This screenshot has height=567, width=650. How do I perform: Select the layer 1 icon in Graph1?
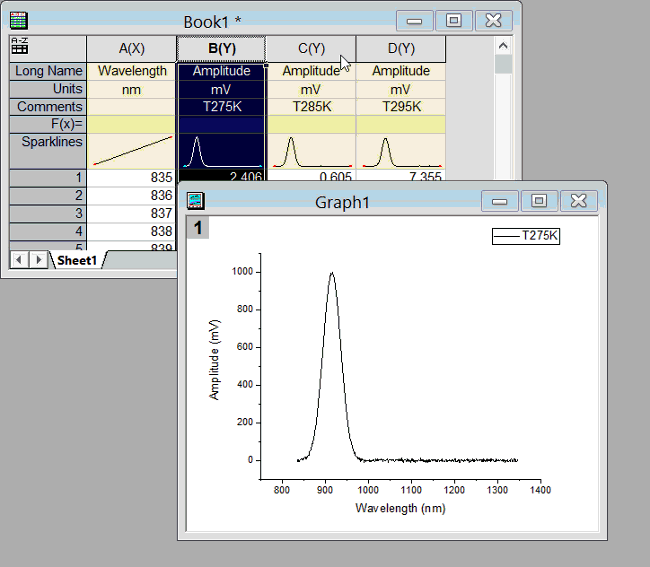[x=198, y=229]
